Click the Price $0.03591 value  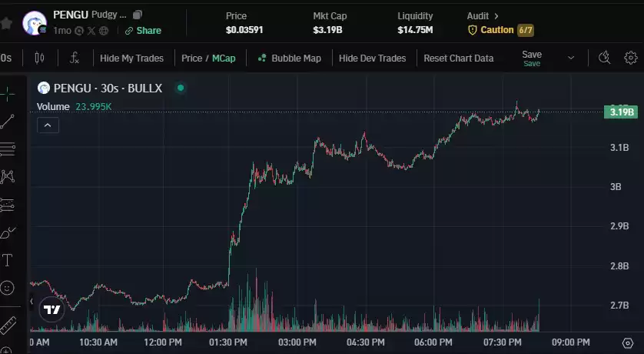point(244,30)
